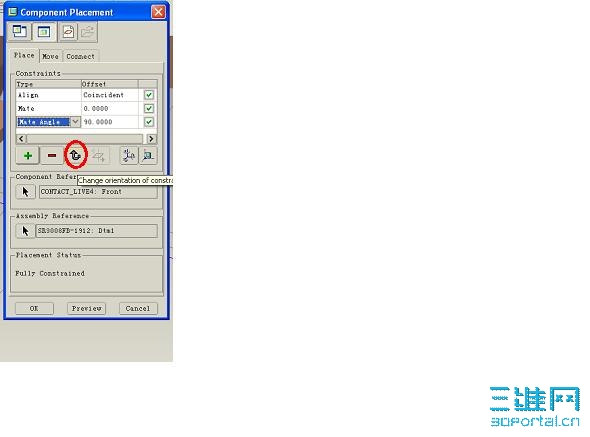590x437 pixels.
Task: Pick component reference with arrow button
Action: [26, 192]
